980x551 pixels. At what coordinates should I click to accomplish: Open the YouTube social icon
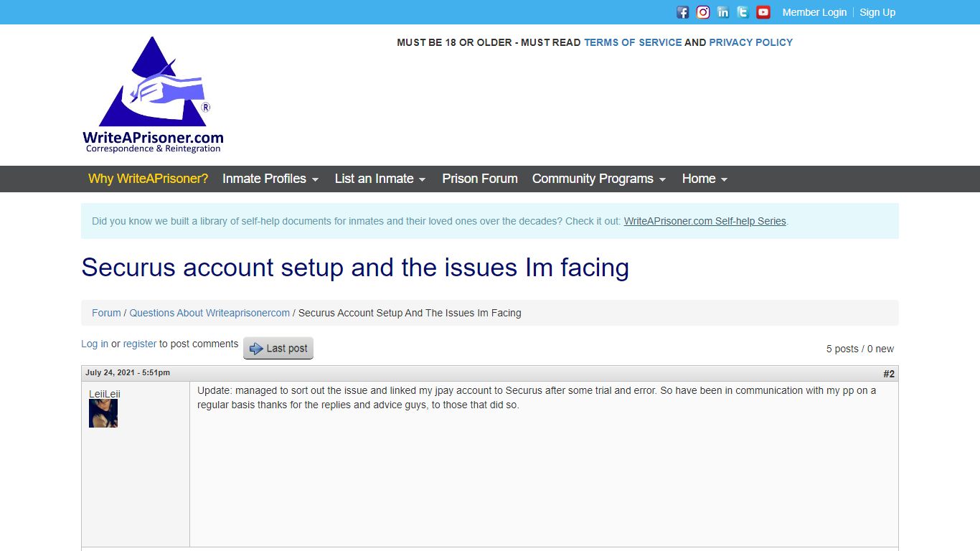pos(763,12)
